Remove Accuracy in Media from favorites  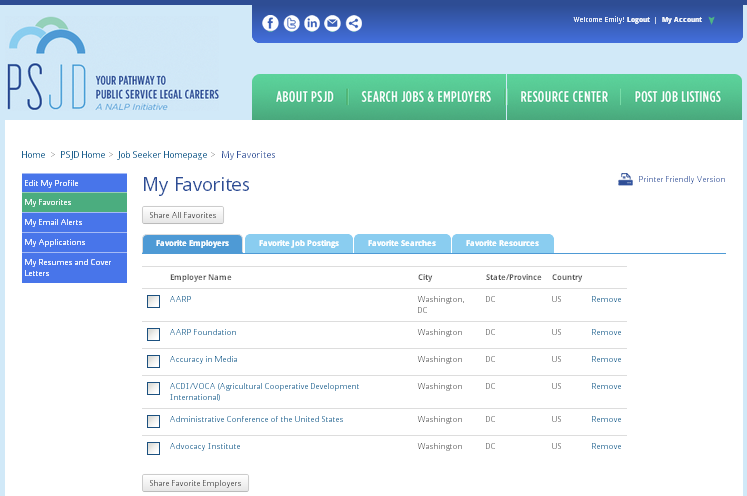coord(606,359)
